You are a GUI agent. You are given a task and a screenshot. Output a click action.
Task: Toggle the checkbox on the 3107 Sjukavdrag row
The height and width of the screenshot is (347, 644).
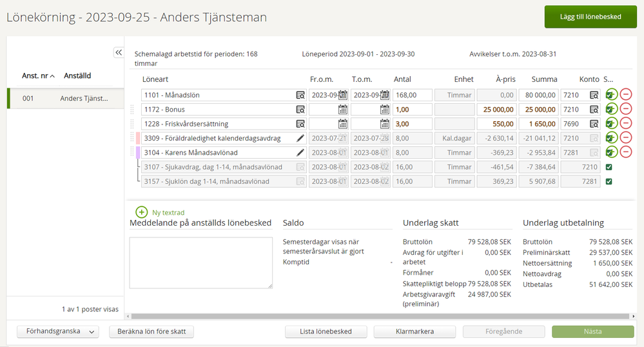tap(609, 167)
